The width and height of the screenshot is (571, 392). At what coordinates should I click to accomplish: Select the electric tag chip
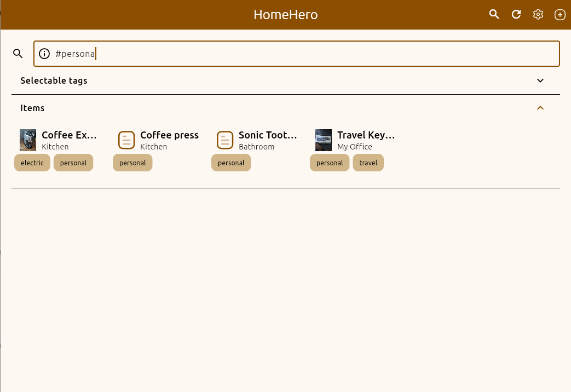[x=32, y=163]
